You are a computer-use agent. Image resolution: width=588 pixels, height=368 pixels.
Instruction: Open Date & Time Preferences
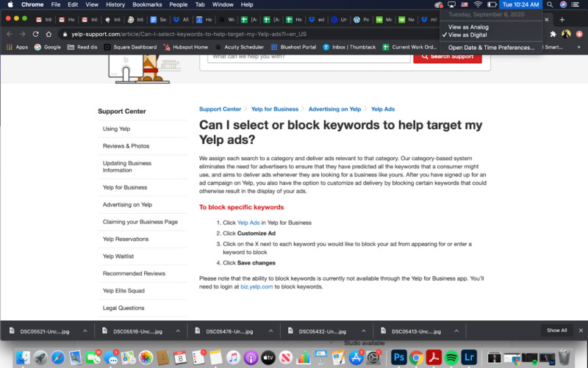491,47
